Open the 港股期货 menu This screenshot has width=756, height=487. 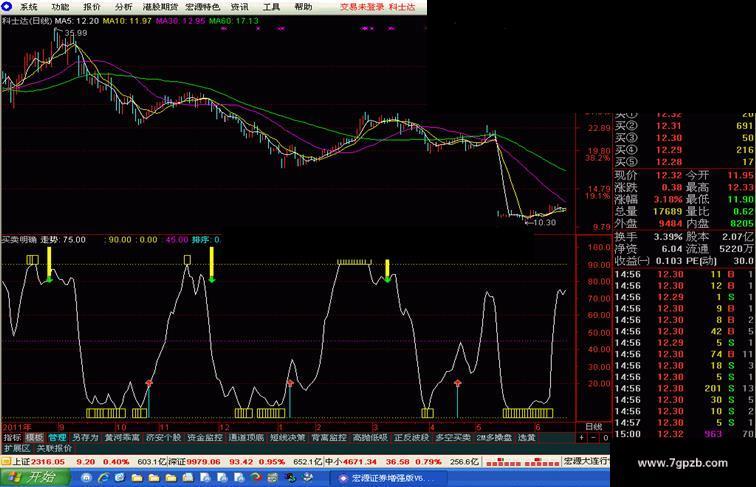coord(160,7)
